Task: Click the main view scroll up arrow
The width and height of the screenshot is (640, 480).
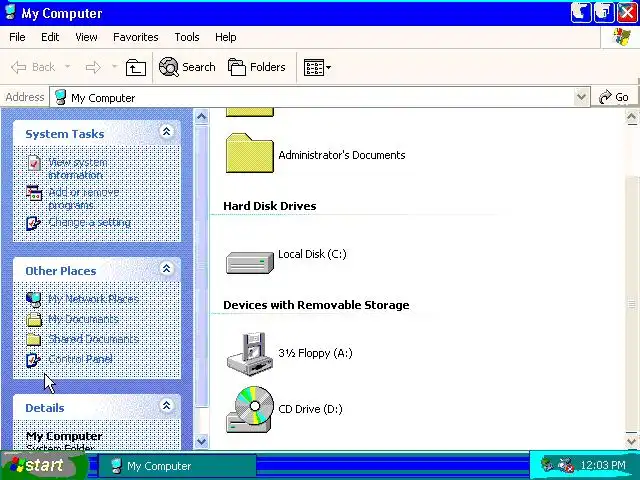Action: [x=631, y=118]
